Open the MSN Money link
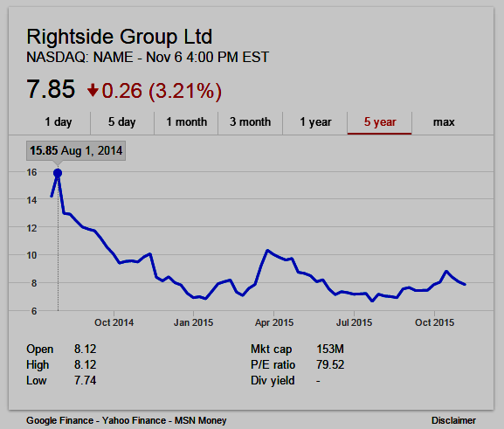 point(201,420)
